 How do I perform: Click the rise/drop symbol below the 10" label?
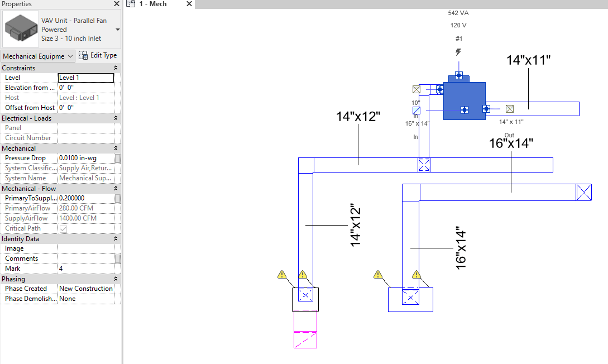coord(416,111)
